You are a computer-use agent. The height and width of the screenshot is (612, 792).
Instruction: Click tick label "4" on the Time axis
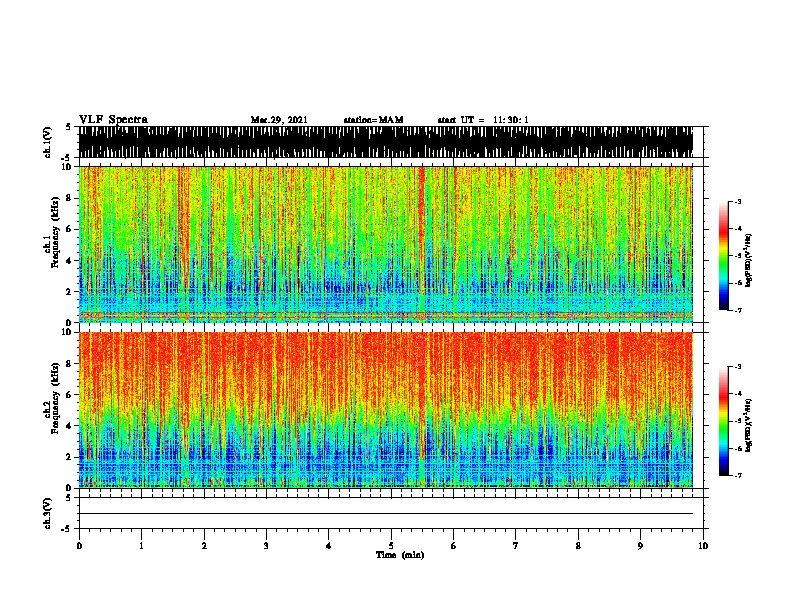click(x=329, y=546)
